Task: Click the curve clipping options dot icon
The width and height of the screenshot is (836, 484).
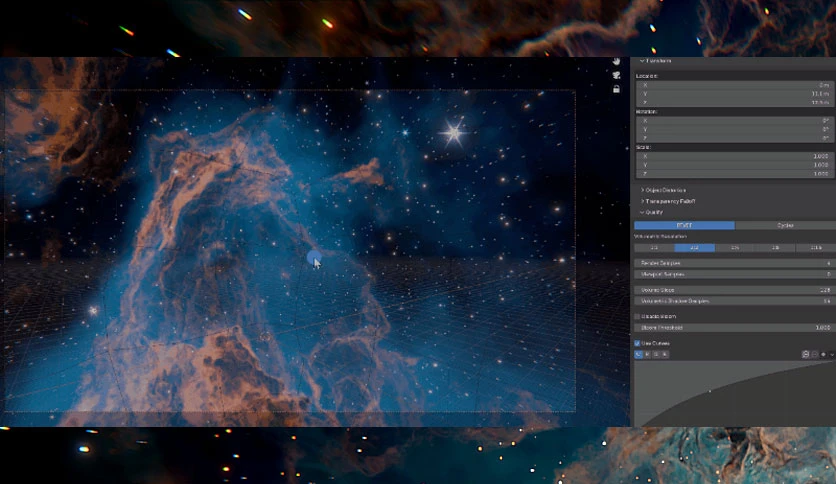Action: [823, 354]
